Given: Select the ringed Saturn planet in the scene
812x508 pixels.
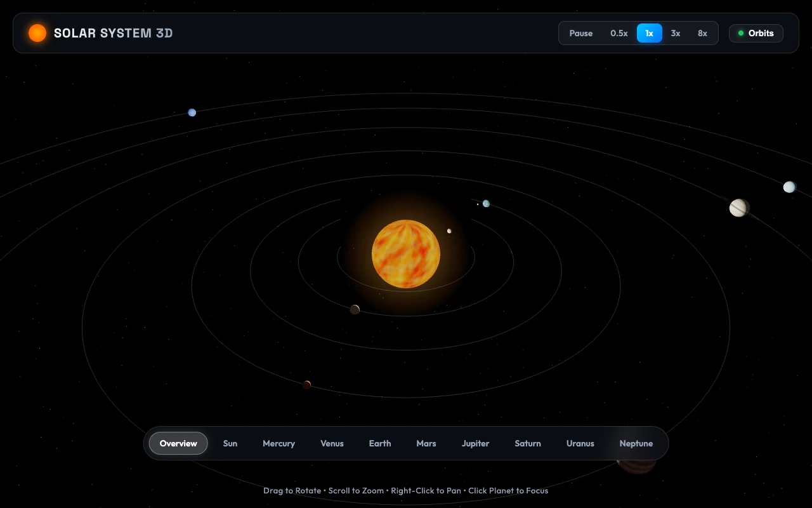Looking at the screenshot, I should 739,208.
